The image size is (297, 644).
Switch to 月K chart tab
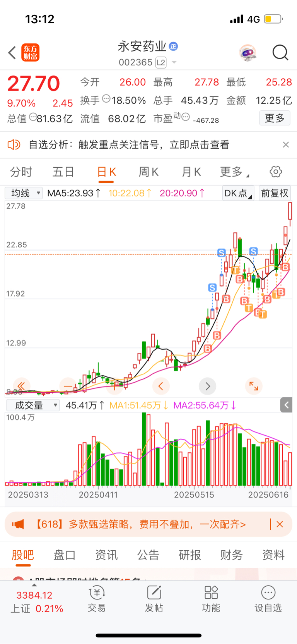click(191, 172)
